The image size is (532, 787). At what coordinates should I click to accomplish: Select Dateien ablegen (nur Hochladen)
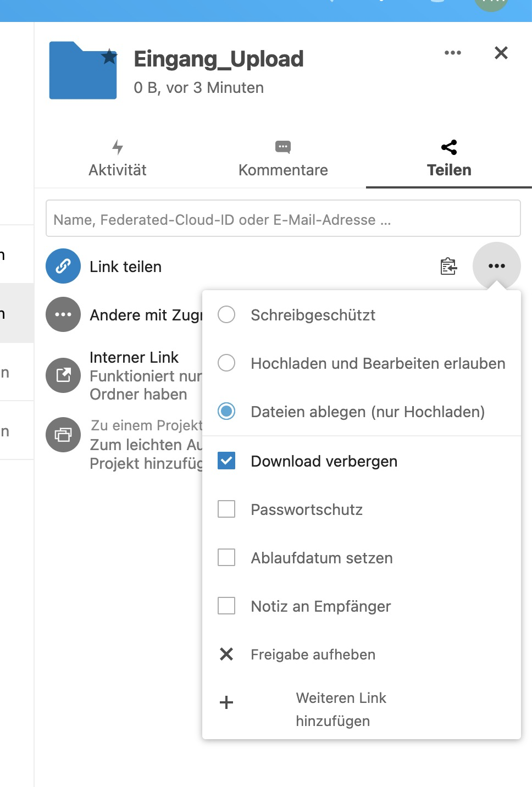tap(226, 412)
